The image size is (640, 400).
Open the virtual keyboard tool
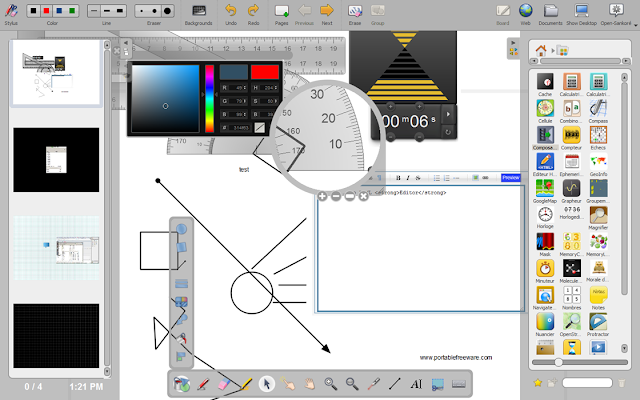(x=459, y=384)
